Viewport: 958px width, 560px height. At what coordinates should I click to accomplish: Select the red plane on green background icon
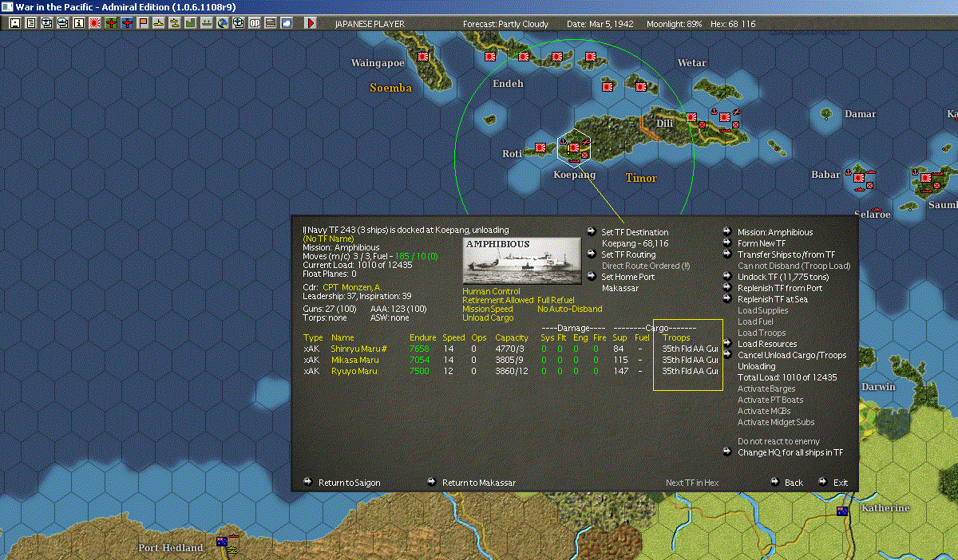111,23
